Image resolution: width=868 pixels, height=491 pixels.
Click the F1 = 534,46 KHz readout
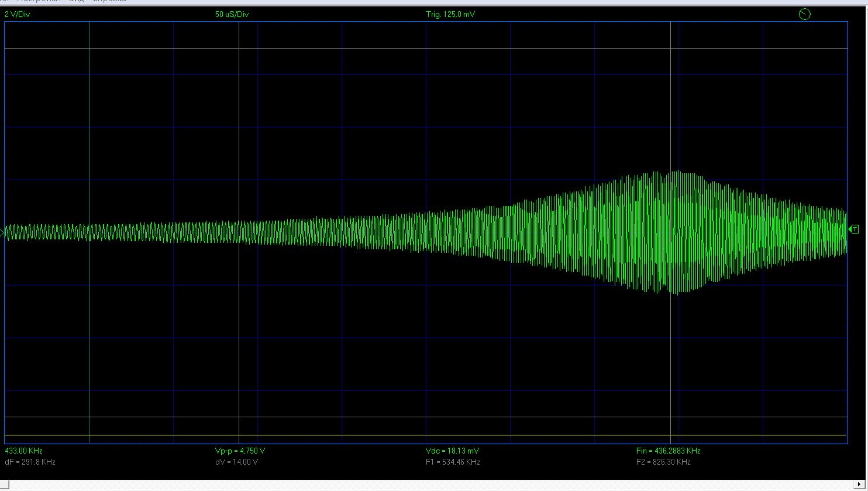[453, 462]
